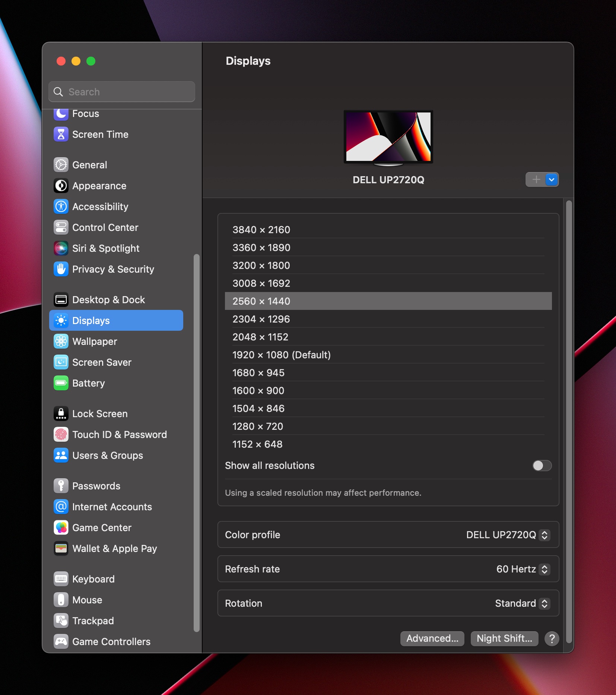The image size is (616, 695).
Task: Click the Desktop & Dock icon
Action: click(61, 300)
